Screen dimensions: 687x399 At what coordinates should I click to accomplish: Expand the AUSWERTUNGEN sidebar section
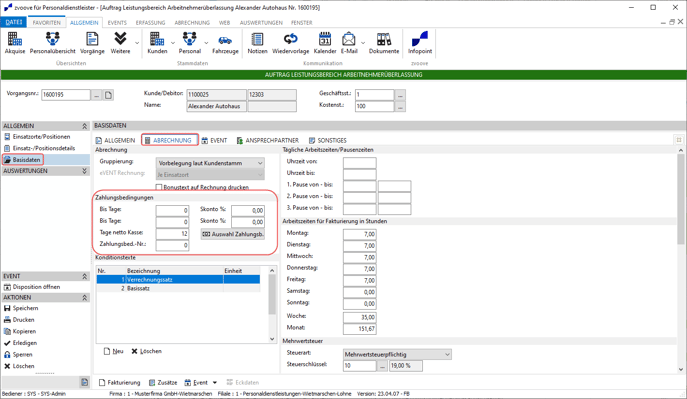[85, 171]
